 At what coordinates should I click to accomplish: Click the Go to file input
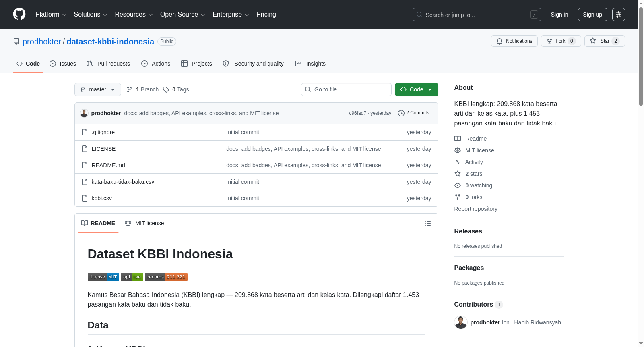(x=346, y=89)
